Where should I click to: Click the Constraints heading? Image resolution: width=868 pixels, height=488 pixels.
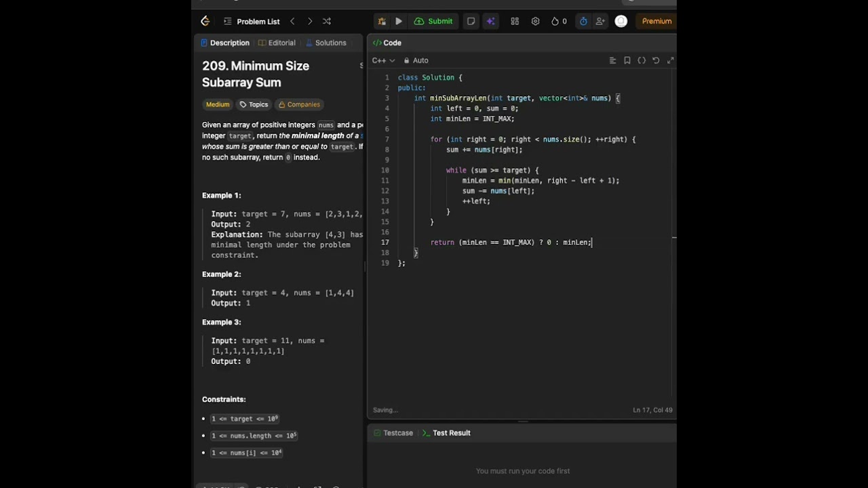pyautogui.click(x=224, y=399)
